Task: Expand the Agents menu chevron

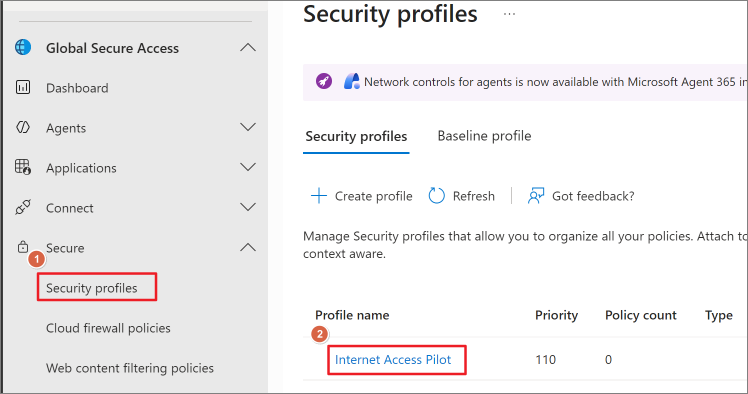Action: click(x=248, y=127)
